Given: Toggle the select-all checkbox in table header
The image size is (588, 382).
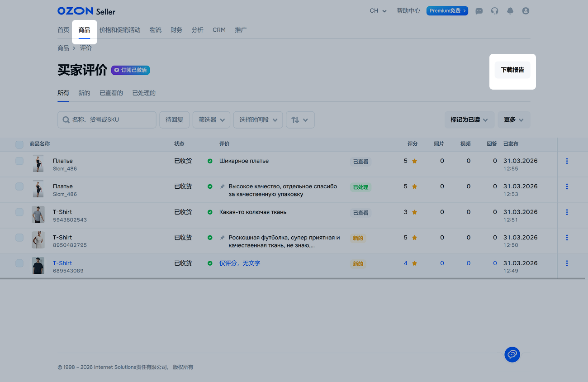Looking at the screenshot, I should [x=19, y=144].
